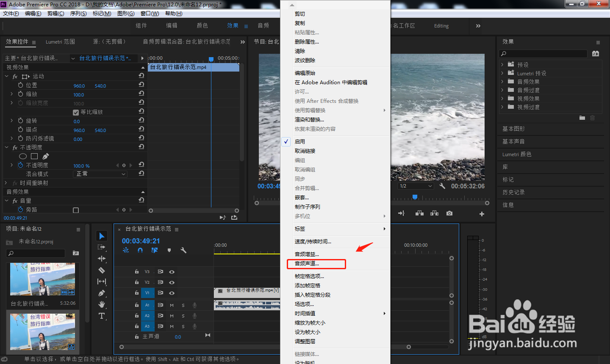Screen dimensions: 610x364
Task: Select the Pen tool in the tools panel
Action: click(102, 293)
